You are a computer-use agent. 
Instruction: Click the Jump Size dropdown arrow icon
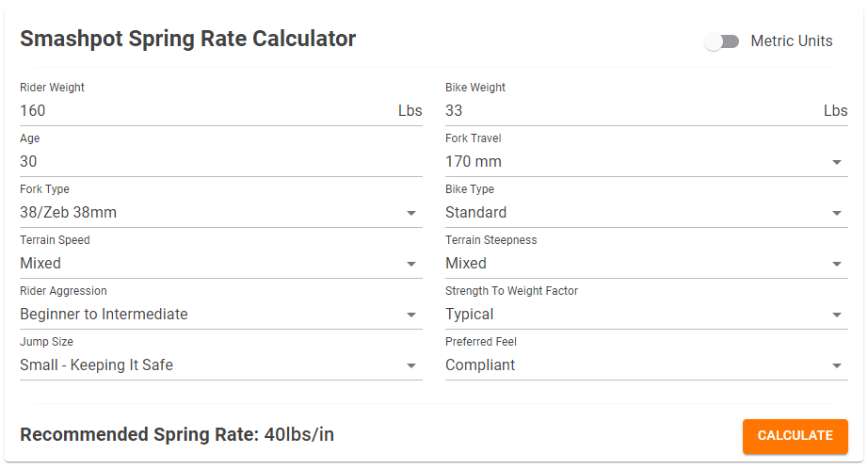411,366
